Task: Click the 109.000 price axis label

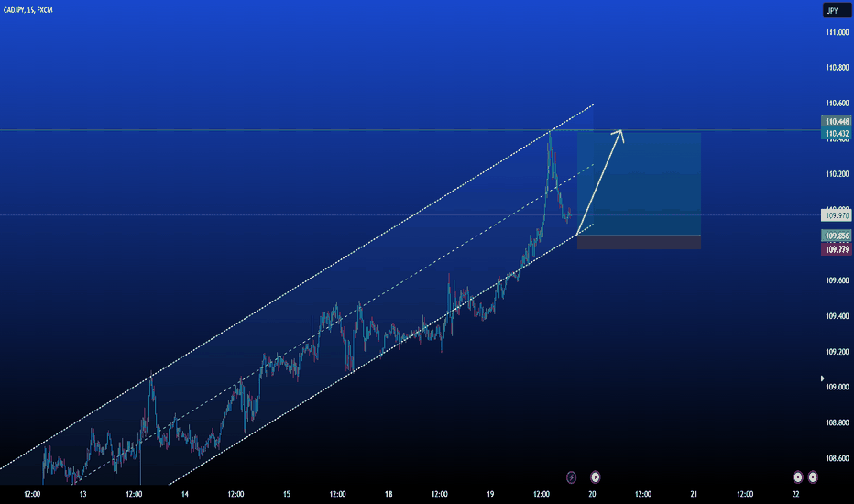Action: point(838,387)
